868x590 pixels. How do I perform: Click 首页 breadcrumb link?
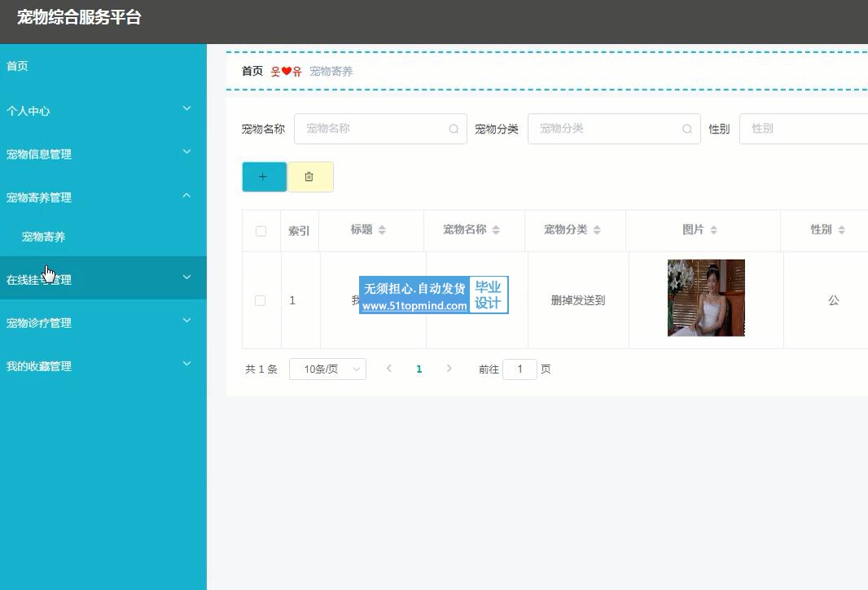pos(252,71)
